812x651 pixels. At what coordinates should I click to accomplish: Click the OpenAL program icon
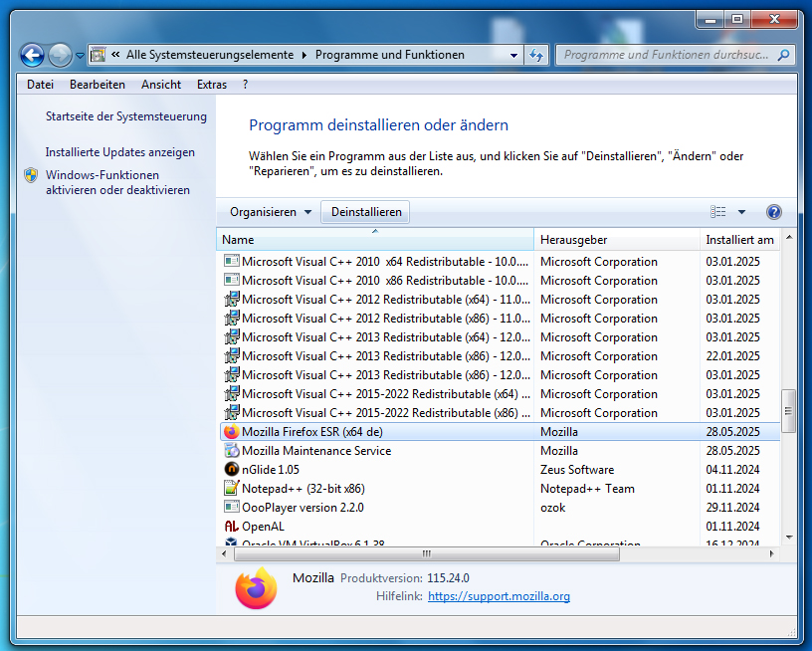[231, 527]
